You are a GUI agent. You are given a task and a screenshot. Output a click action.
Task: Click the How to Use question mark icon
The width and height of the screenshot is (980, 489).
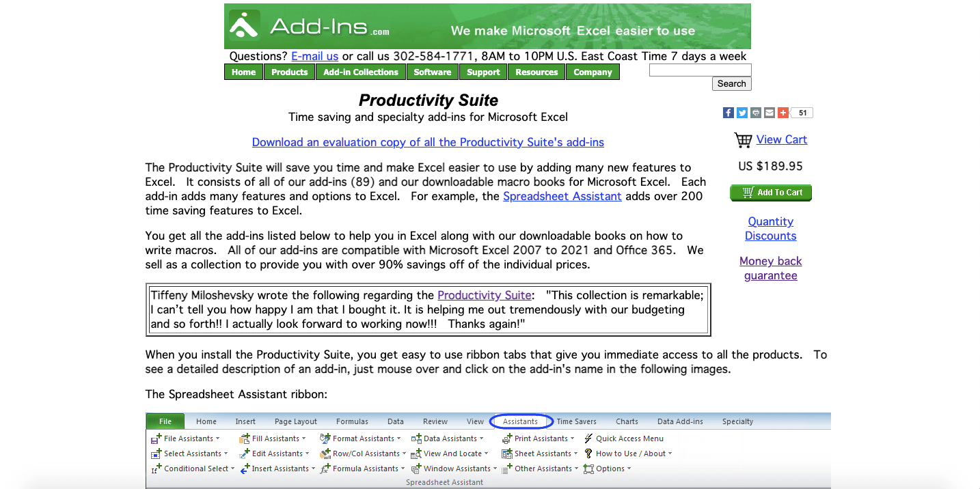(x=588, y=453)
